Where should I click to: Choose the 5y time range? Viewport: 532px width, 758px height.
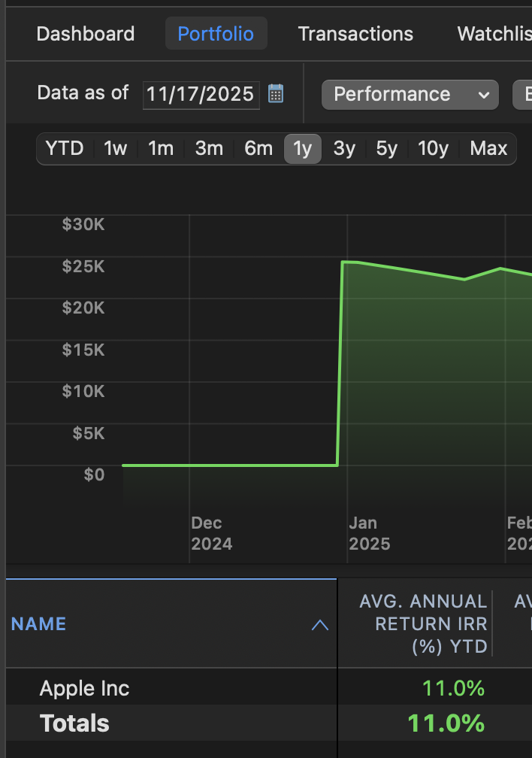386,148
